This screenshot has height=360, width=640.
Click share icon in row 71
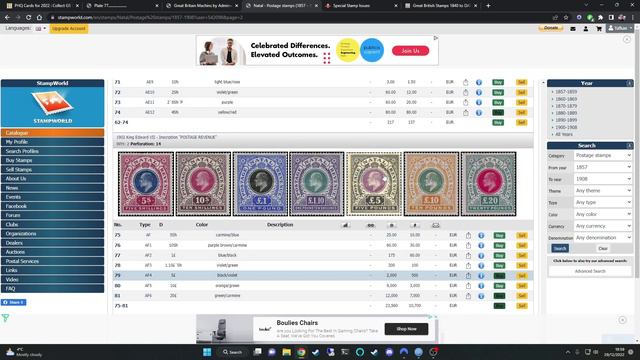[466, 82]
